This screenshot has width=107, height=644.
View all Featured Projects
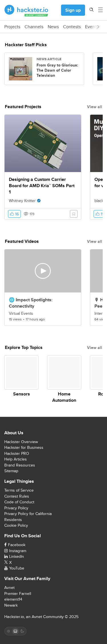(x=94, y=107)
